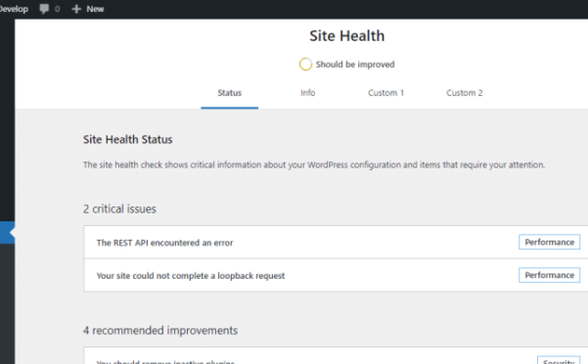Click the active blue sidebar menu item
This screenshot has height=364, width=588.
tap(7, 233)
